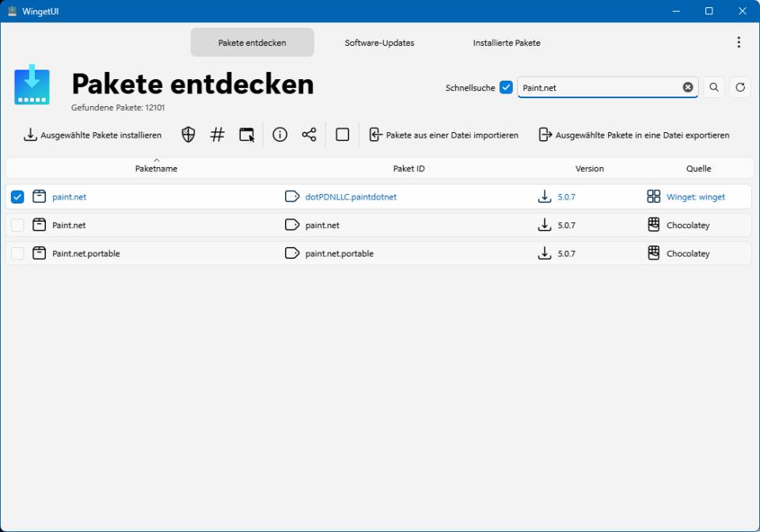Select all packages with the square icon

click(x=341, y=135)
